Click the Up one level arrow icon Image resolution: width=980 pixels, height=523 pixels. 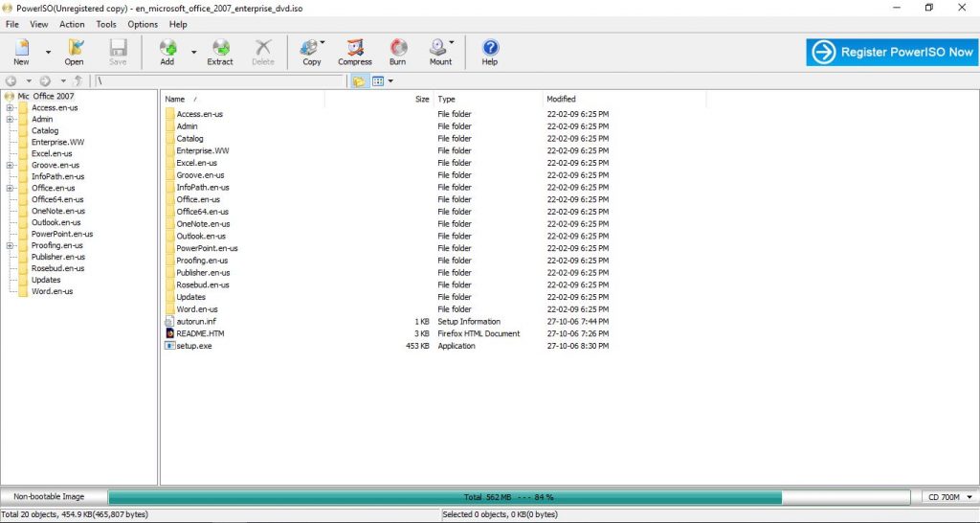click(x=78, y=81)
